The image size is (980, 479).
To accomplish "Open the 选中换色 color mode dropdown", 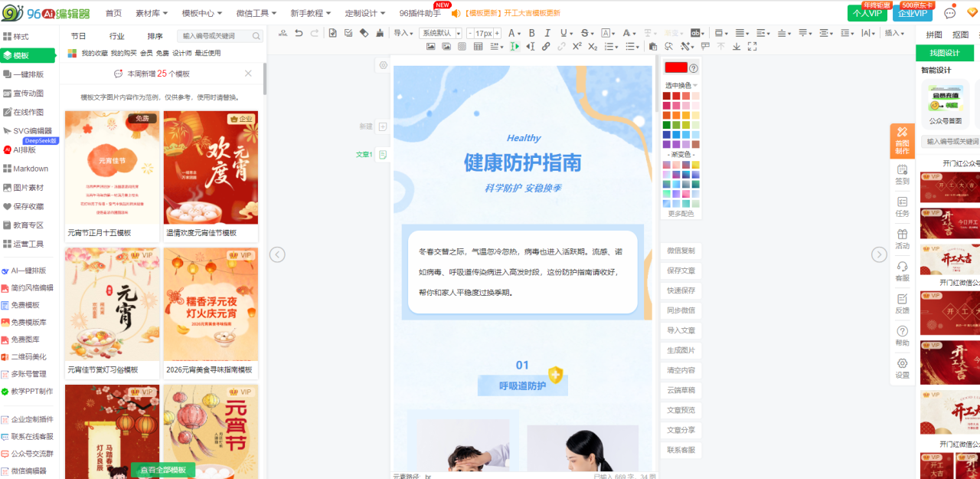I will pyautogui.click(x=681, y=85).
